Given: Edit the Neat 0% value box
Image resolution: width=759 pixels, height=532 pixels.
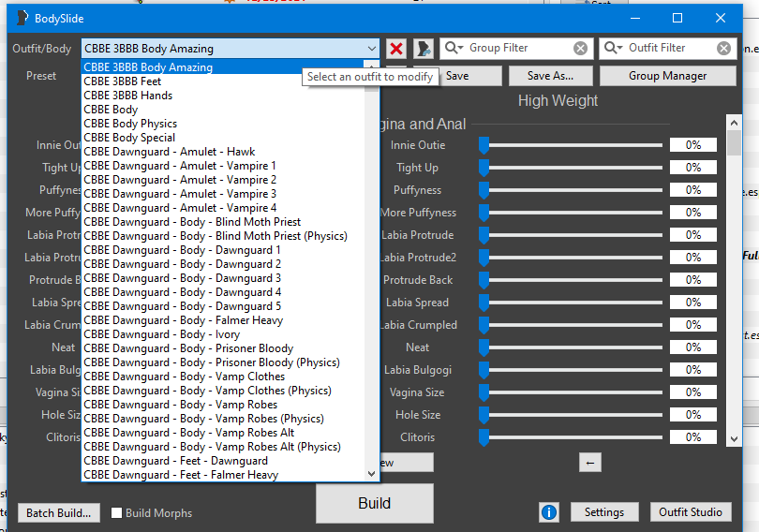Looking at the screenshot, I should 693,347.
